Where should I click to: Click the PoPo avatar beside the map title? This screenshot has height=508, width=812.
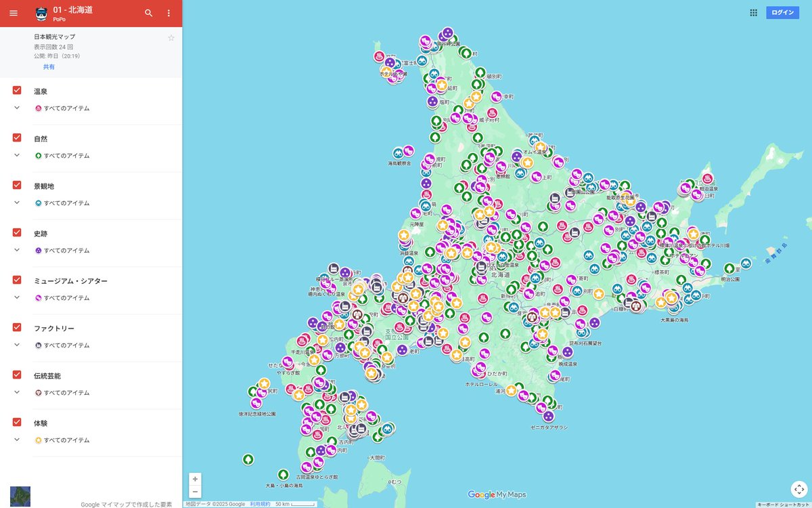coord(41,14)
